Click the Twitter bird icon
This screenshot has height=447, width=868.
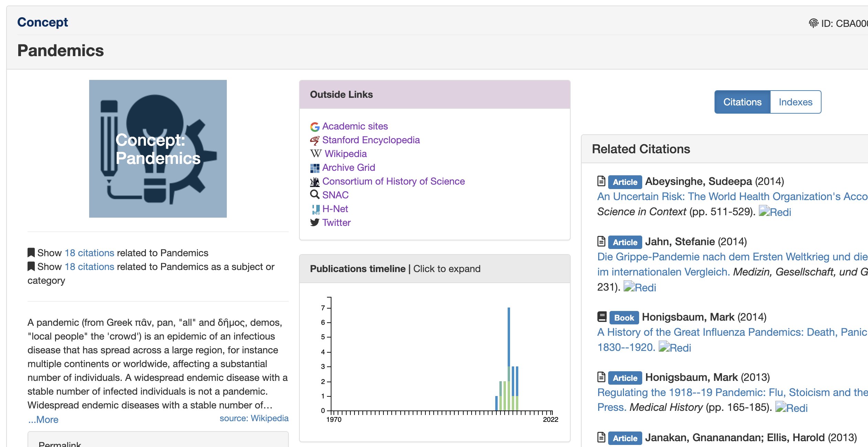(315, 222)
